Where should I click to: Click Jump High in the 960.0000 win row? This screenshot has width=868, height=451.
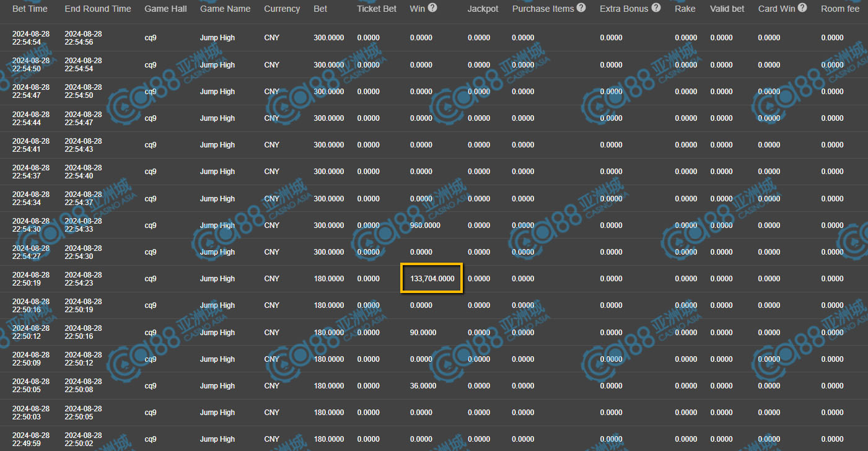click(x=217, y=225)
